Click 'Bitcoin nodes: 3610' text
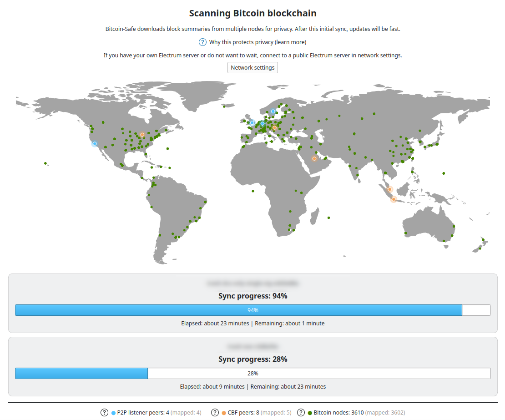The height and width of the screenshot is (420, 505). pyautogui.click(x=339, y=413)
